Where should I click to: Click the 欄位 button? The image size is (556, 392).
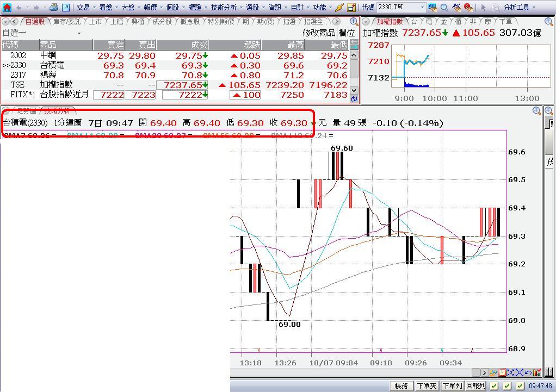click(347, 33)
